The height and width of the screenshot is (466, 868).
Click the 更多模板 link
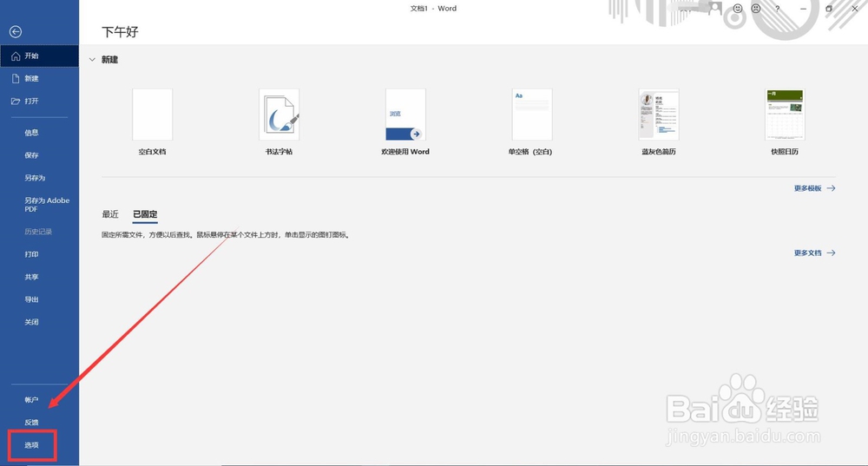(814, 188)
